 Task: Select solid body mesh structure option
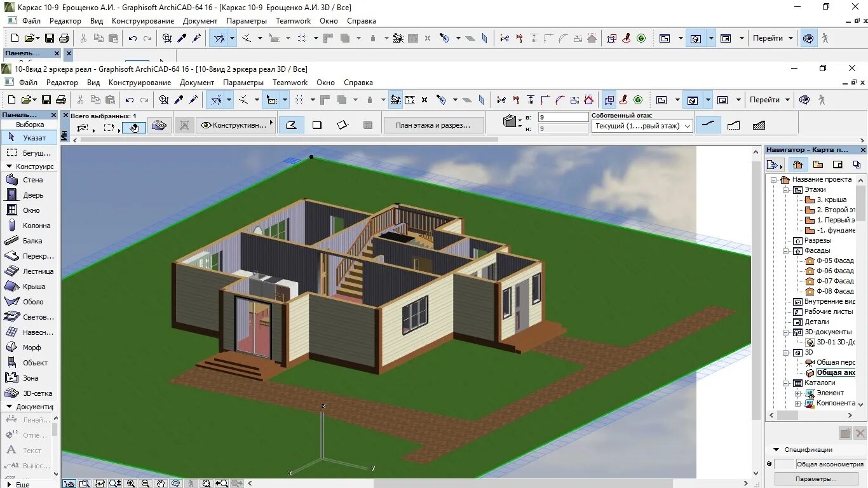point(758,125)
